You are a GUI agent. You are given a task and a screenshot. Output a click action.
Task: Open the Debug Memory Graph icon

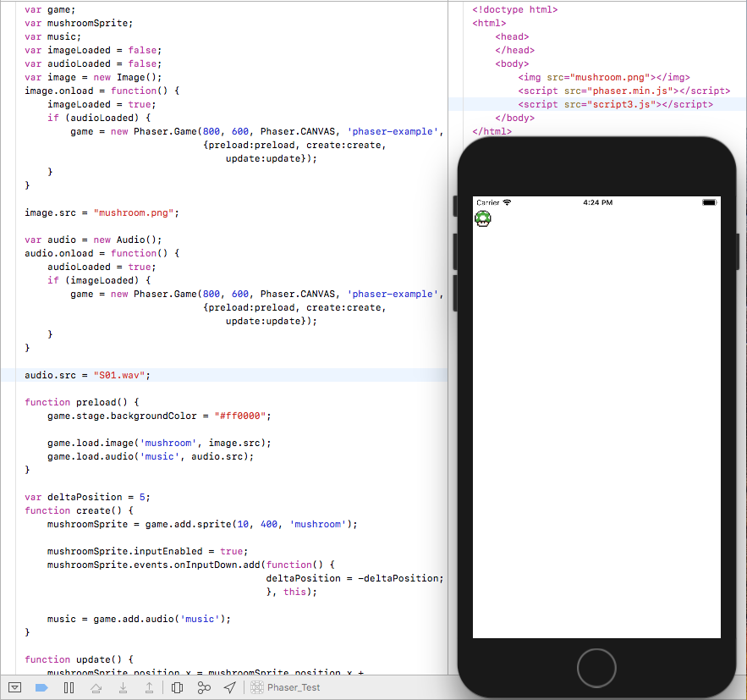(x=204, y=687)
